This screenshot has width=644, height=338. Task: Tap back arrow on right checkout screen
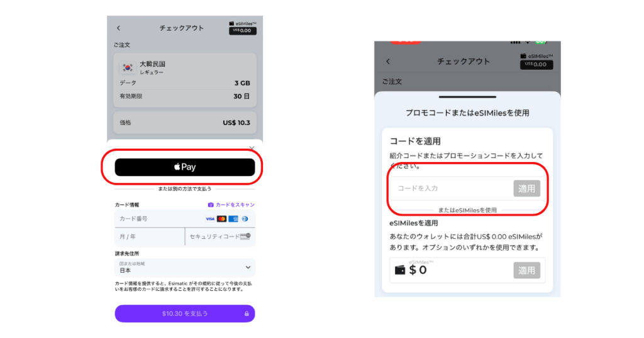pos(388,61)
